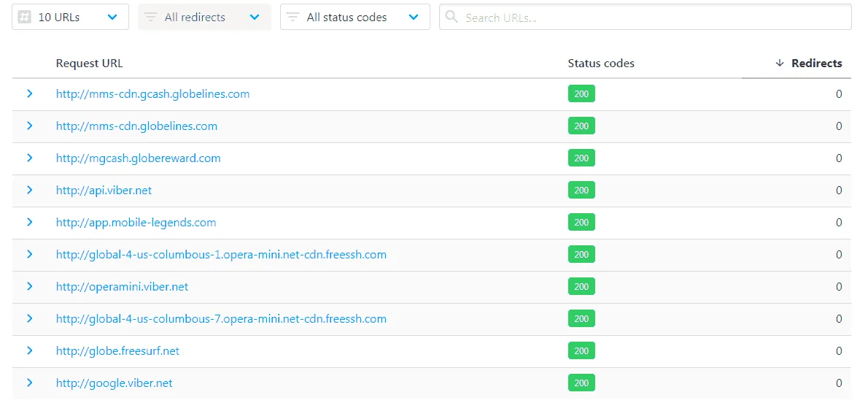The image size is (868, 403).
Task: Click the 200 badge for app.mobile-legends.com
Action: [581, 222]
